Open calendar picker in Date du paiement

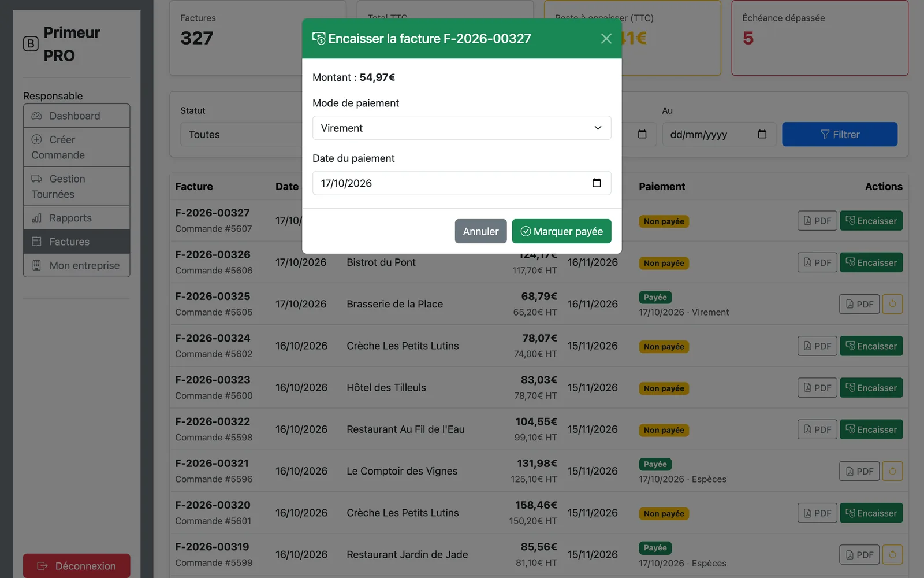(597, 183)
